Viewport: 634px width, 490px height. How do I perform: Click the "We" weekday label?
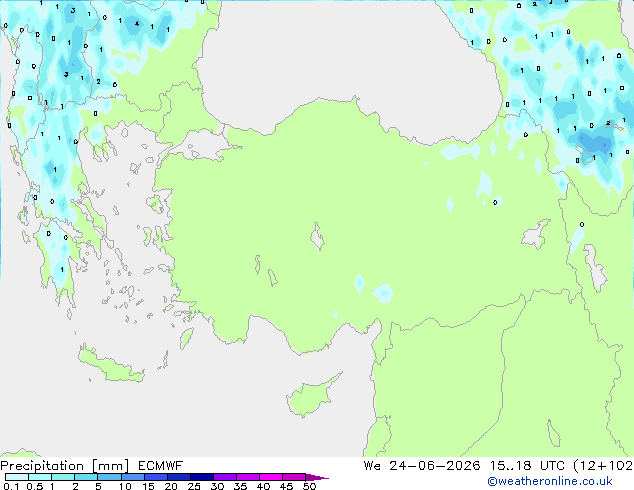372,466
